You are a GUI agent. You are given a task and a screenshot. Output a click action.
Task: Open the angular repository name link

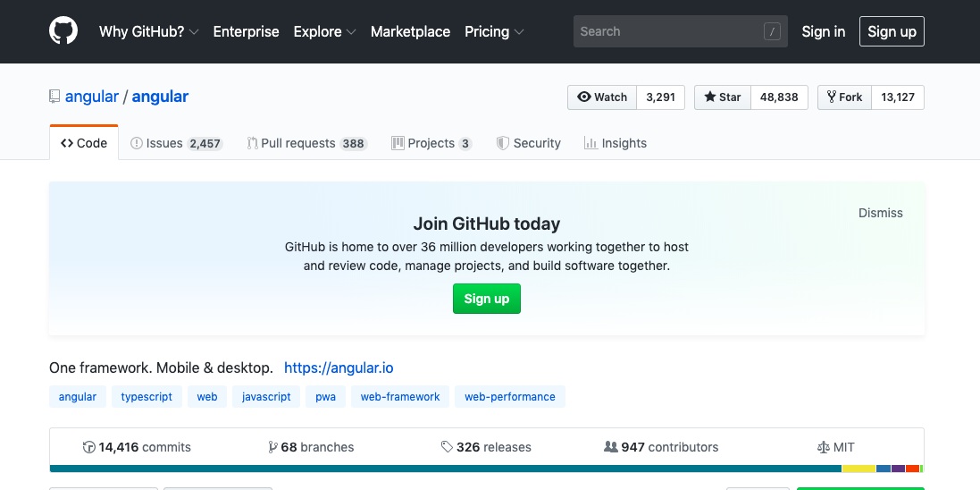coord(160,97)
